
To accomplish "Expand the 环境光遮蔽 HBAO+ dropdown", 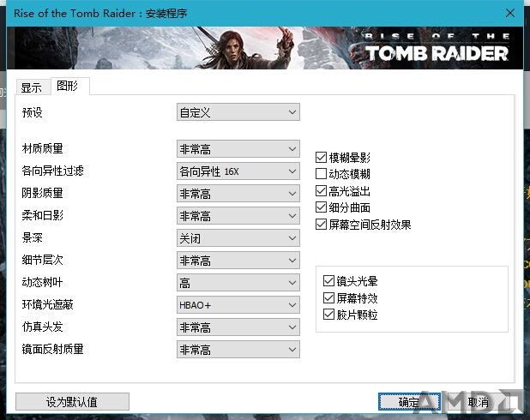I will (x=238, y=305).
